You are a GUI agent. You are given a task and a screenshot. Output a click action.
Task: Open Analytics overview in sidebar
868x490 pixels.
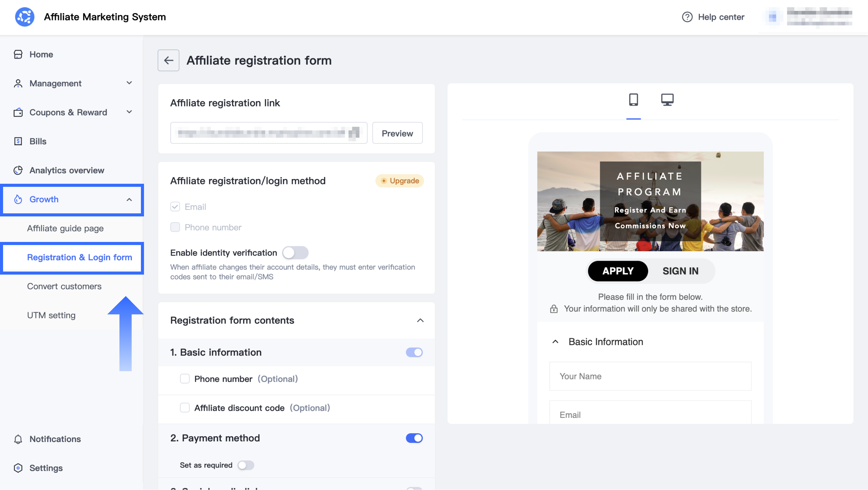point(67,170)
